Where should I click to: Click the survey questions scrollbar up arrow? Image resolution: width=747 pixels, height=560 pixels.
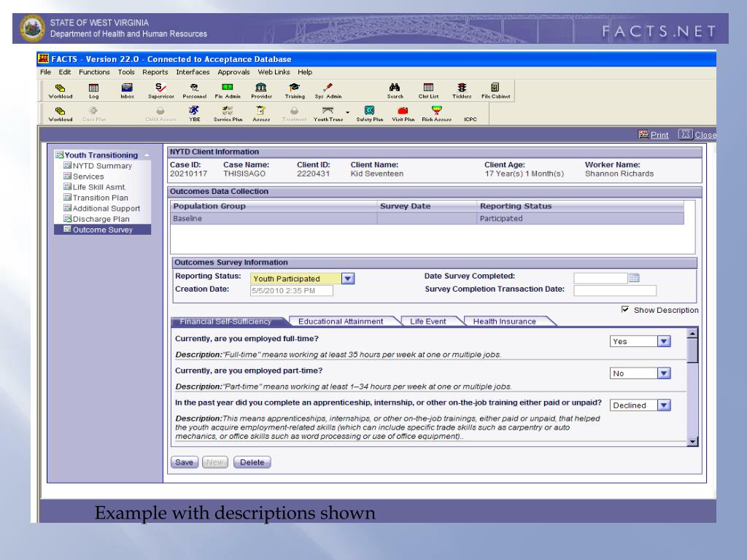point(693,333)
